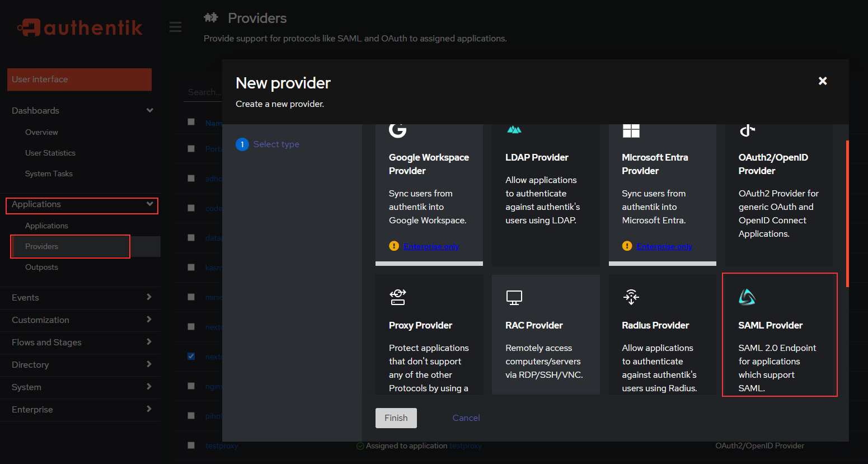Select the Proxy Provider icon
Viewport: 868px width, 464px height.
click(398, 297)
